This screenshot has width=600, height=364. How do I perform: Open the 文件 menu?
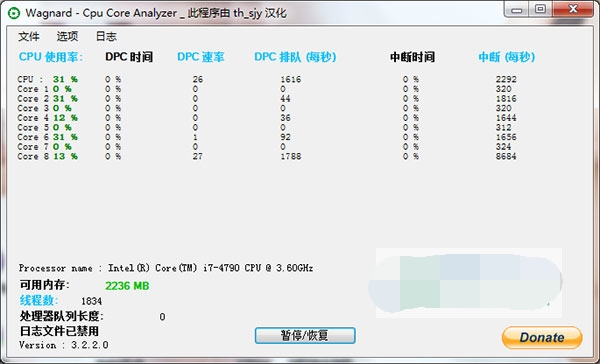click(29, 36)
